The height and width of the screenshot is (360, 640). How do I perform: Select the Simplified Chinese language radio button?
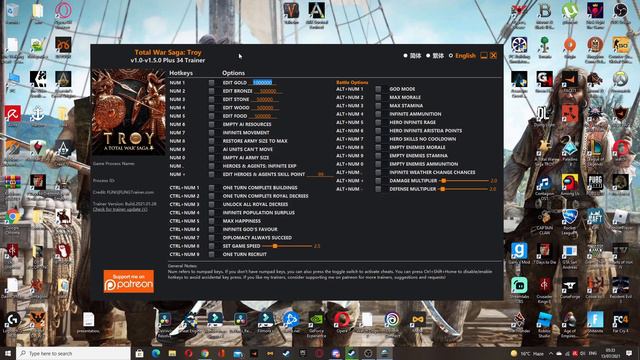(x=406, y=56)
